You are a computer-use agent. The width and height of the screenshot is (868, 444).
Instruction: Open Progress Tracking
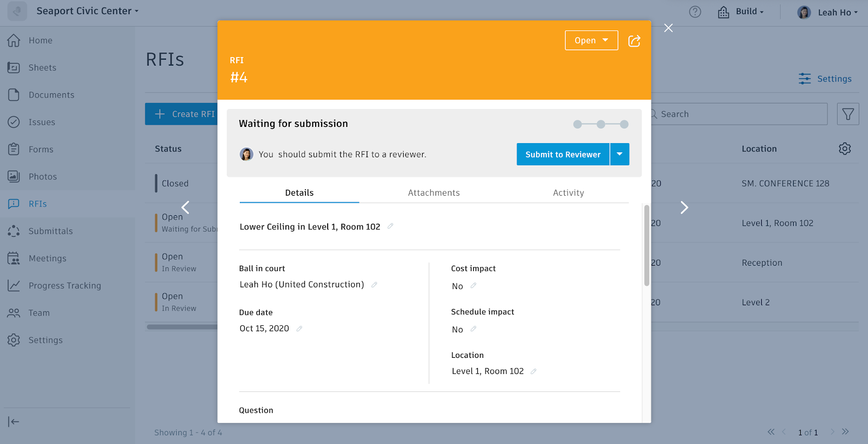point(65,286)
